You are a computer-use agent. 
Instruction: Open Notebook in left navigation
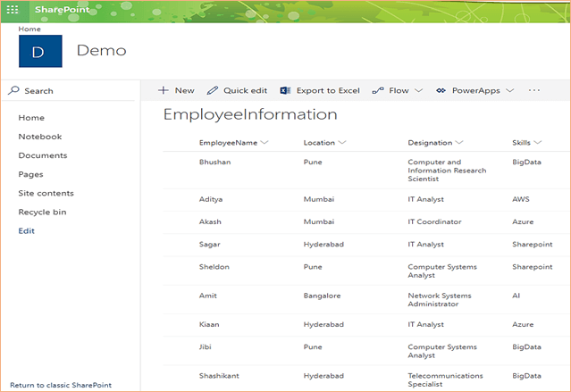coord(40,137)
